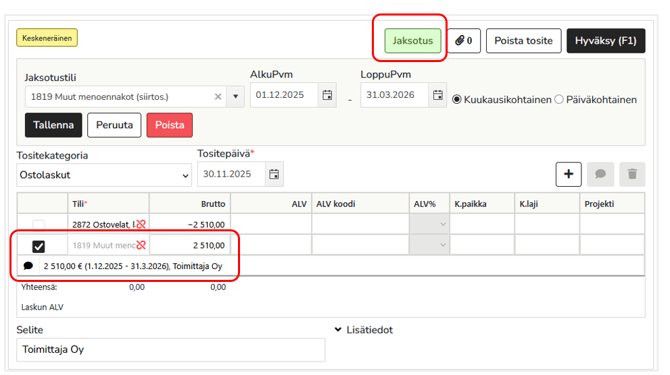Click the Projekti column header

tap(612, 204)
